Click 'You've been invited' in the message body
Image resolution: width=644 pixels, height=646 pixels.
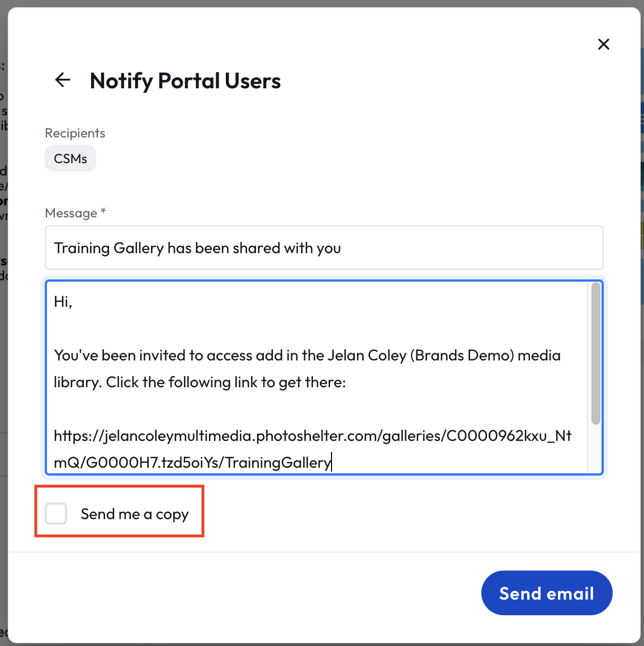[120, 355]
